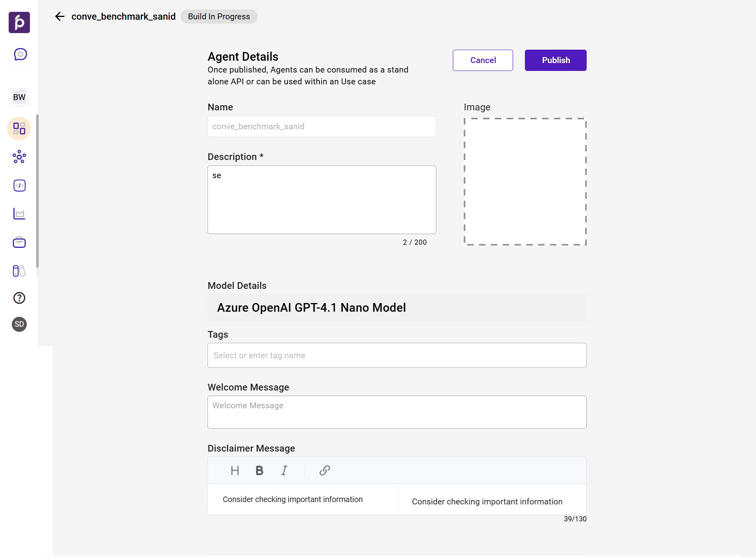Expand the Tags selection dropdown
The image size is (756, 558).
tap(397, 355)
